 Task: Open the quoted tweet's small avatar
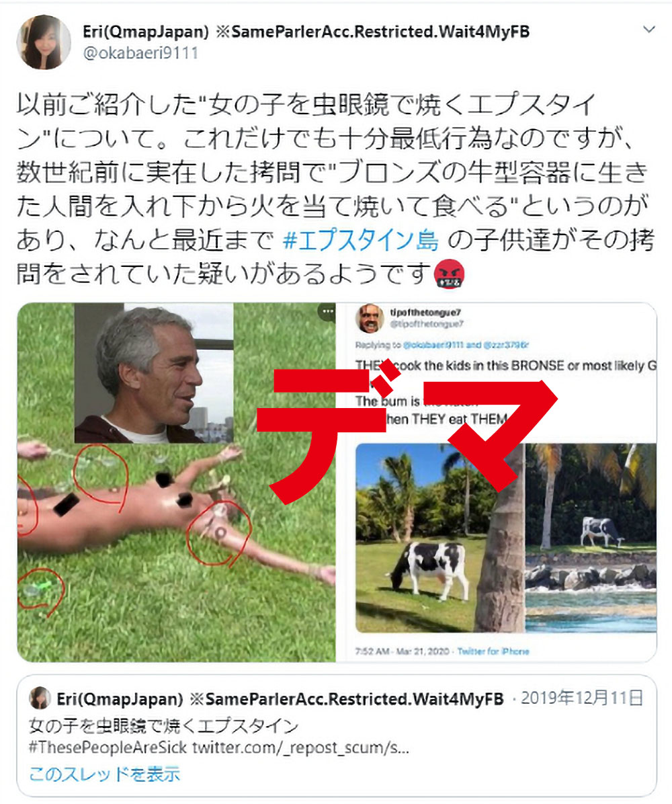coord(40,698)
